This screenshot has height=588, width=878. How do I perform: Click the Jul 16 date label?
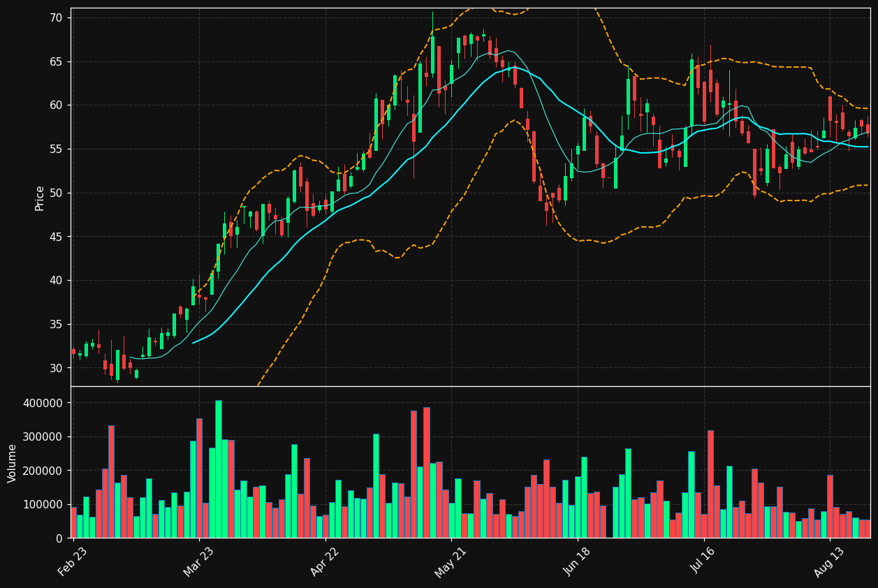click(x=703, y=561)
